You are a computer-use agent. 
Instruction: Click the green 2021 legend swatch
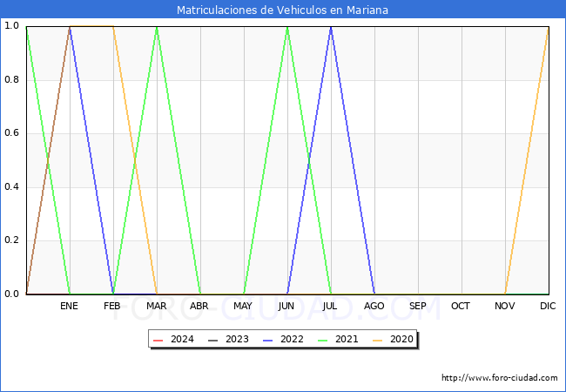coord(323,341)
